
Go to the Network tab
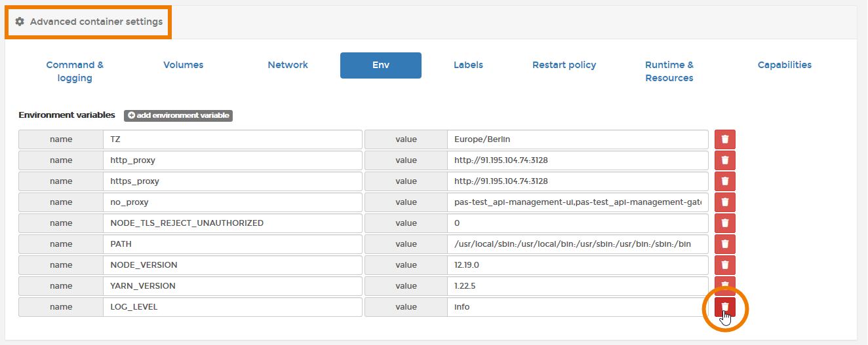click(x=288, y=65)
